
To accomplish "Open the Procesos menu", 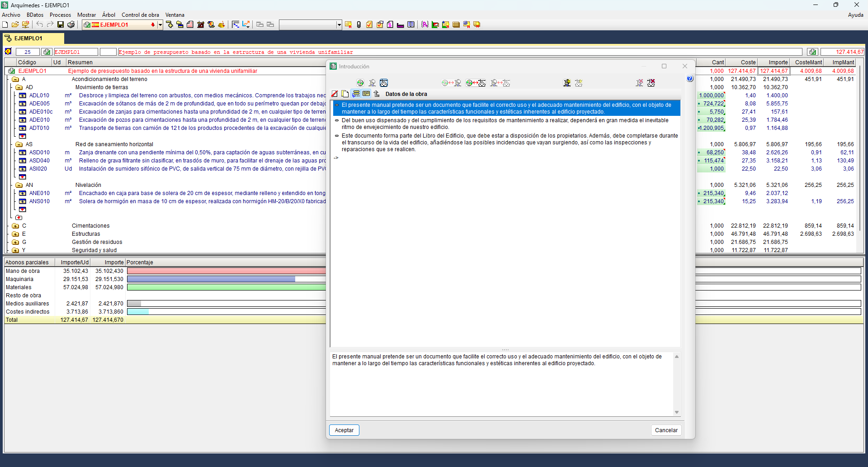I will tap(60, 15).
